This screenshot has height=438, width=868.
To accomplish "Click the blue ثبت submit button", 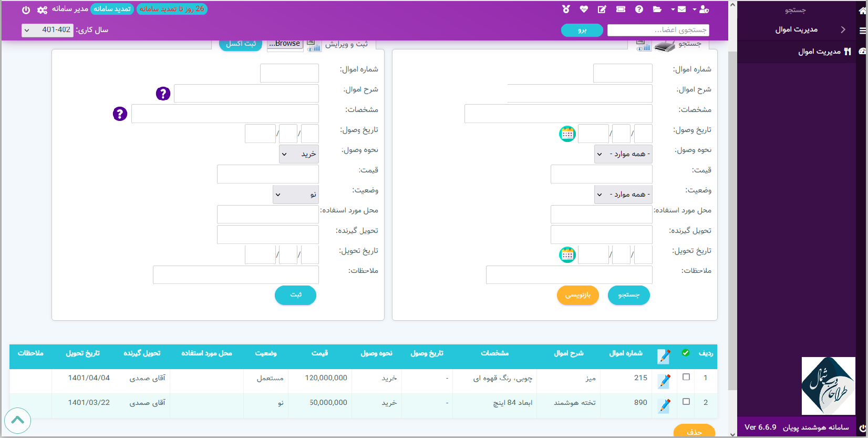I will tap(295, 295).
